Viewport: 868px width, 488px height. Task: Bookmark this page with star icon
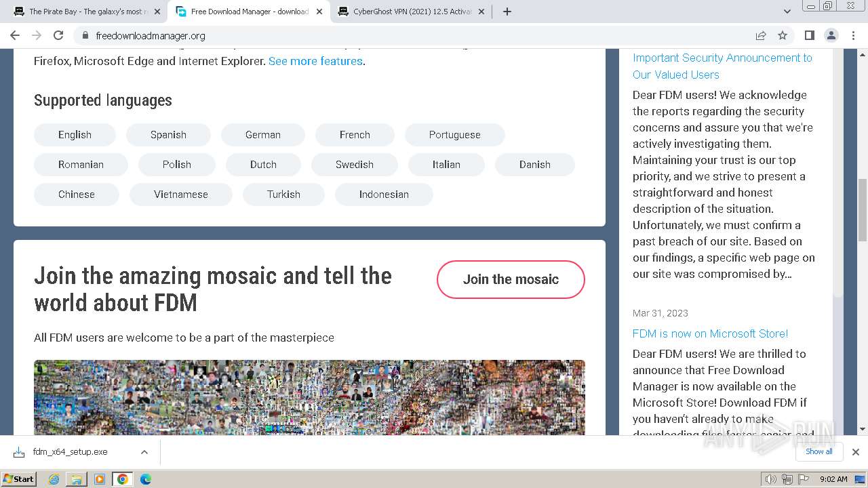tap(783, 35)
